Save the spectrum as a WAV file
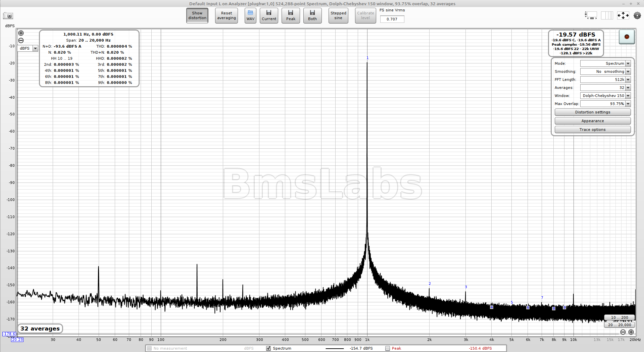 (250, 15)
